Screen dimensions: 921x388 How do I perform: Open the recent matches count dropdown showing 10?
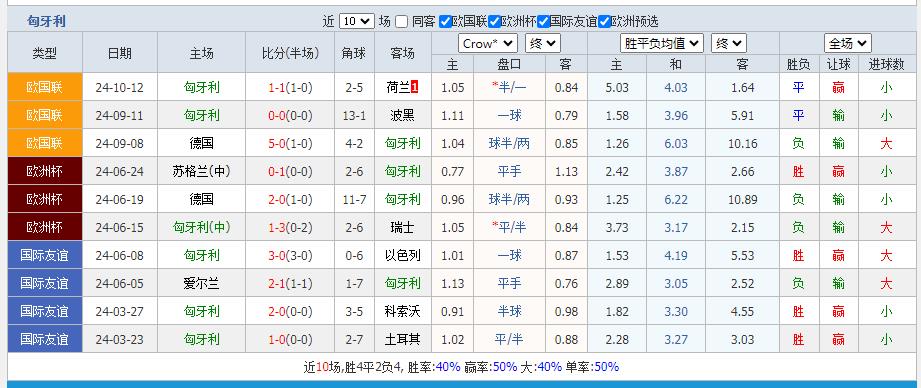[x=357, y=22]
